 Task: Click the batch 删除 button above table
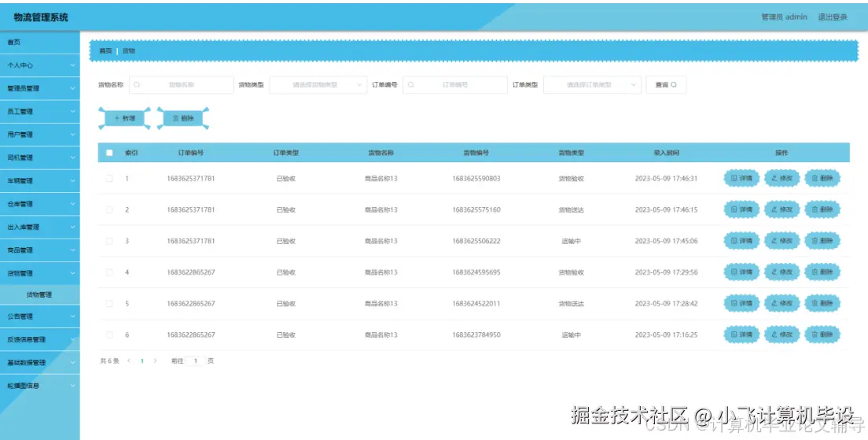click(x=183, y=118)
